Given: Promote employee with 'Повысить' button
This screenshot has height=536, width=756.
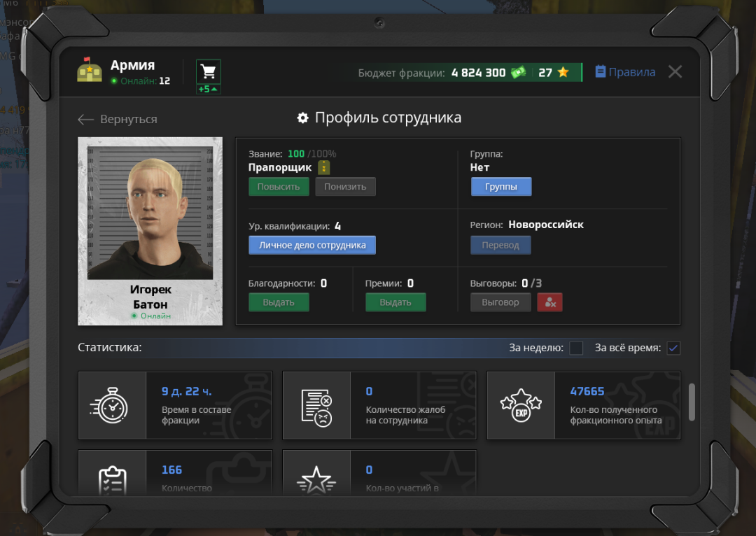Looking at the screenshot, I should [x=279, y=187].
